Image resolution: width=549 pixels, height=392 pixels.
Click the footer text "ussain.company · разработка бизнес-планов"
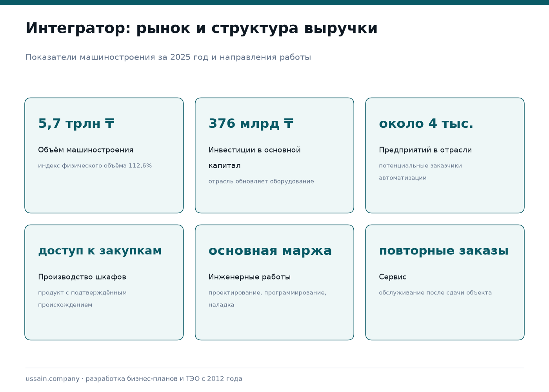tap(102, 379)
